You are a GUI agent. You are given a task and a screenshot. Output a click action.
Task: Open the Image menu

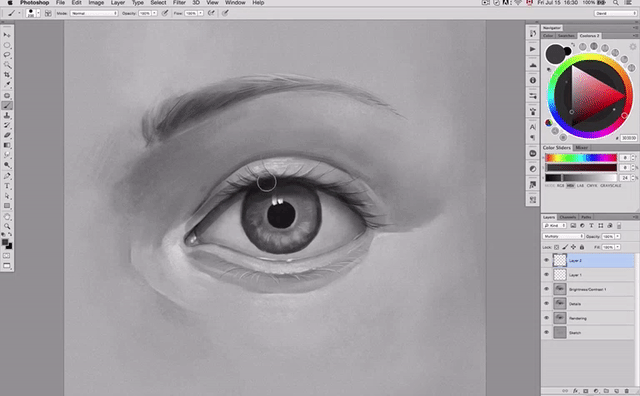(x=96, y=3)
